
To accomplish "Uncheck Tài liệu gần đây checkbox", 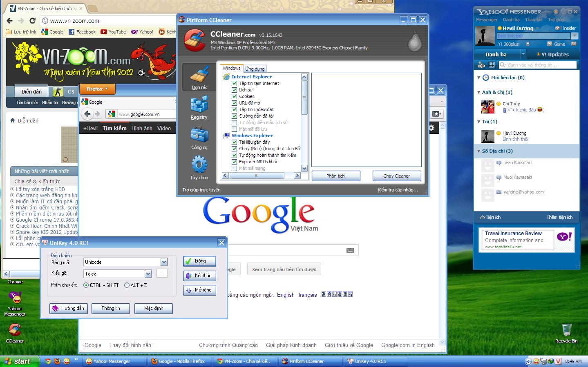I will [x=235, y=142].
